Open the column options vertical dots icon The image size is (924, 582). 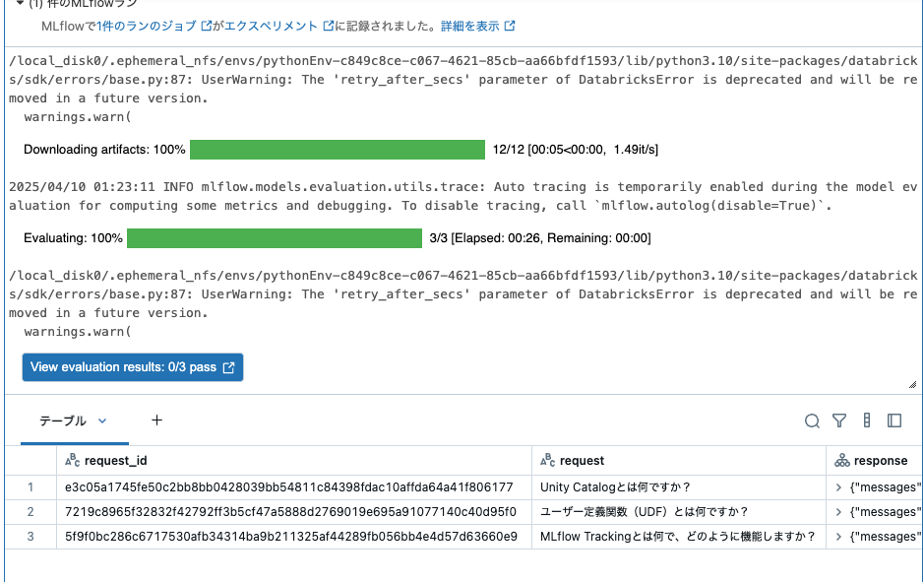coord(867,420)
